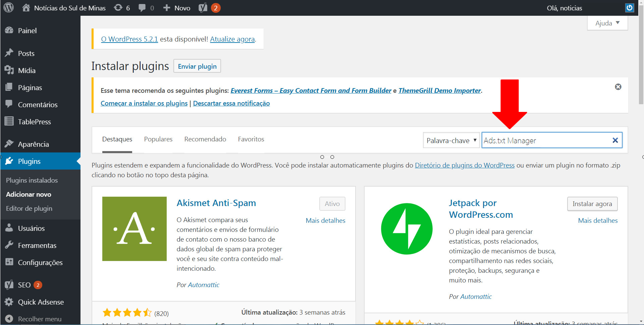Open Mais detalhes for Jetpack

pos(598,220)
